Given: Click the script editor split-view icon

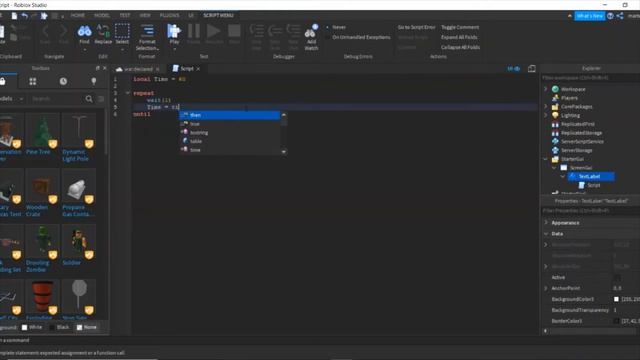Looking at the screenshot, I should 531,69.
